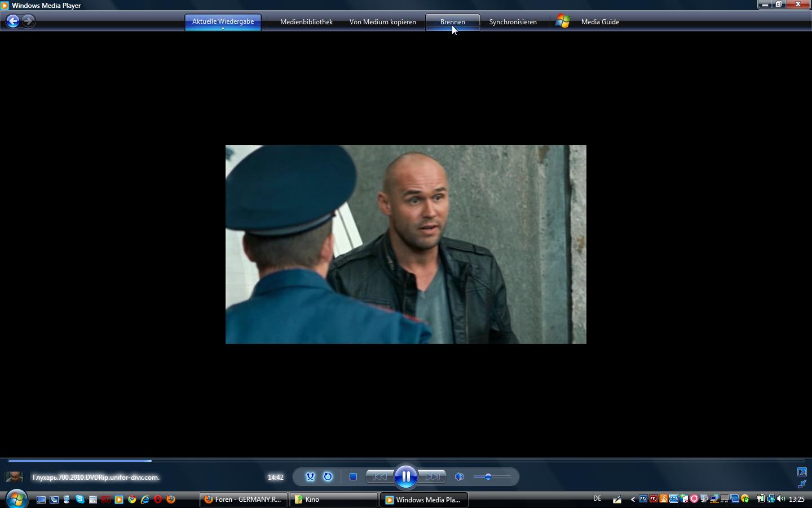Go back with the blue arrow
The image size is (812, 508).
coord(12,21)
